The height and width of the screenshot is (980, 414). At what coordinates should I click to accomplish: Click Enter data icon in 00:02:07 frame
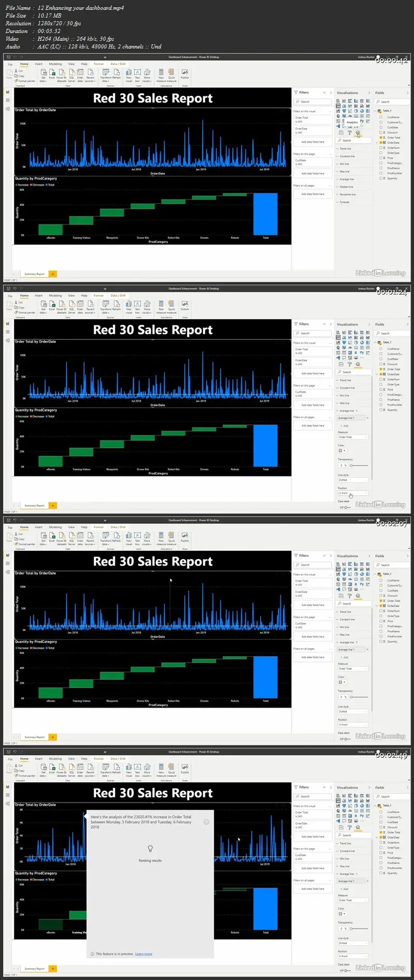80,536
